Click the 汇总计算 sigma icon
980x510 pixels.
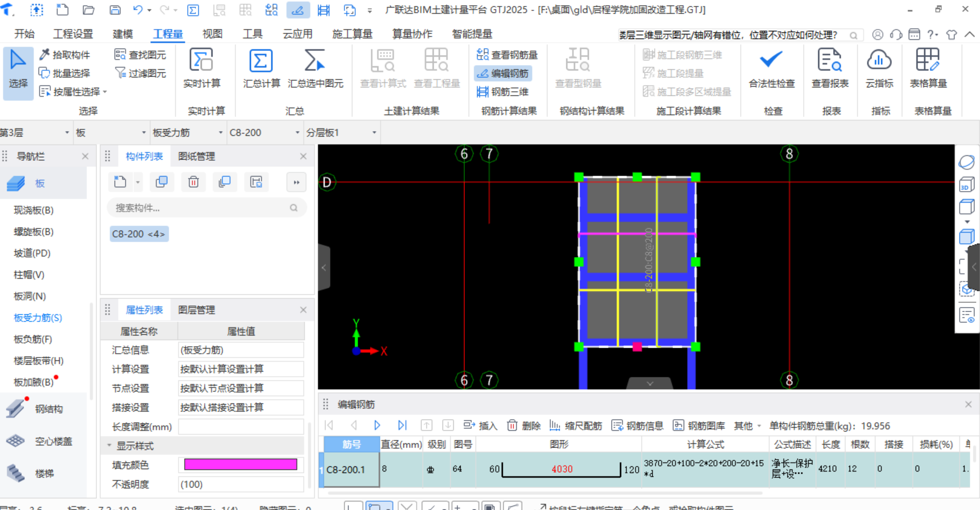261,61
